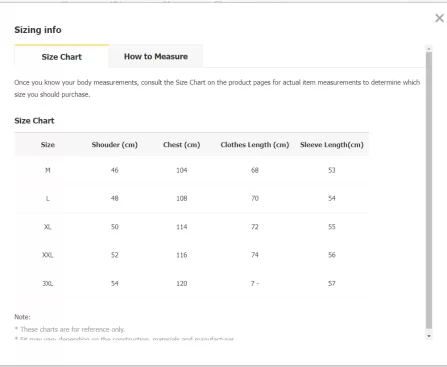
Task: Click sleeve length value 53
Action: 332,170
